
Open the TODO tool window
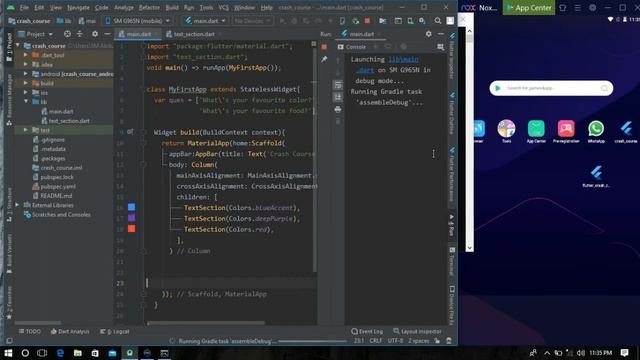29,331
